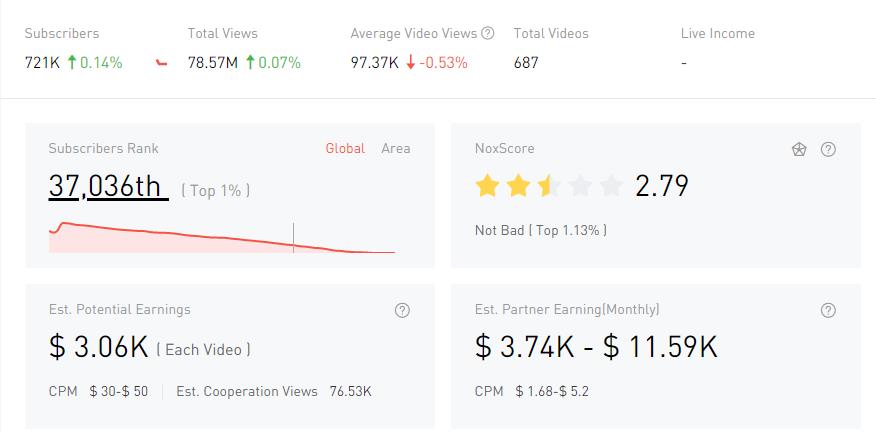Click the red average views down arrow
Image resolution: width=876 pixels, height=432 pixels.
(x=411, y=63)
